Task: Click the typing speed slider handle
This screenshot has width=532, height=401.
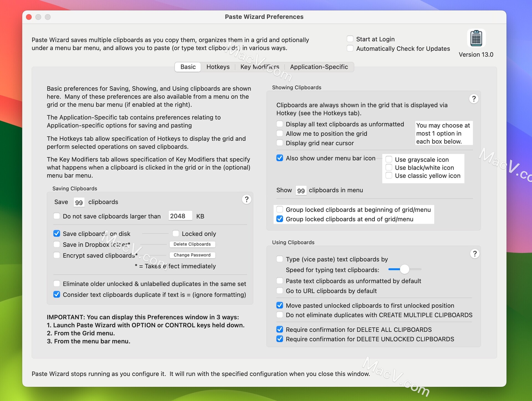Action: [405, 269]
